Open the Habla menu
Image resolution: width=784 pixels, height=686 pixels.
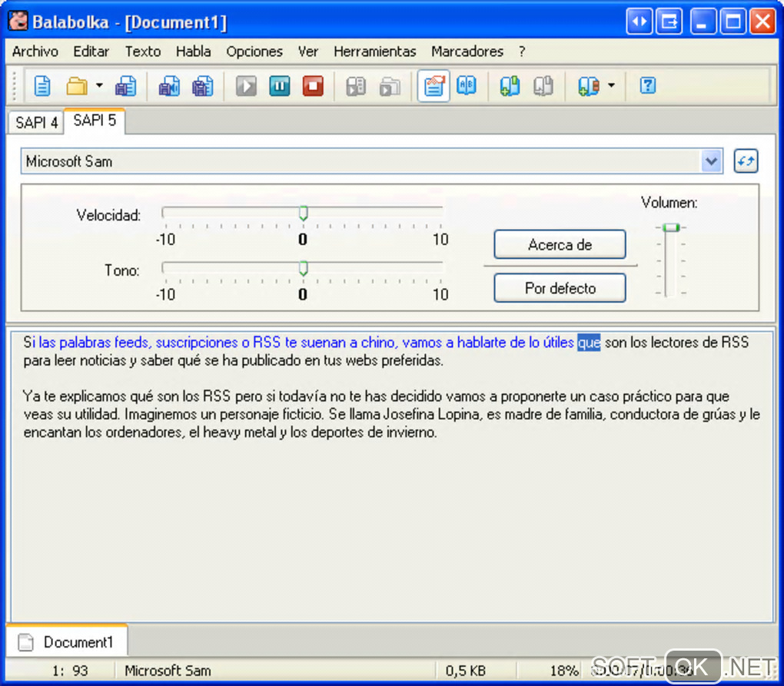(193, 51)
